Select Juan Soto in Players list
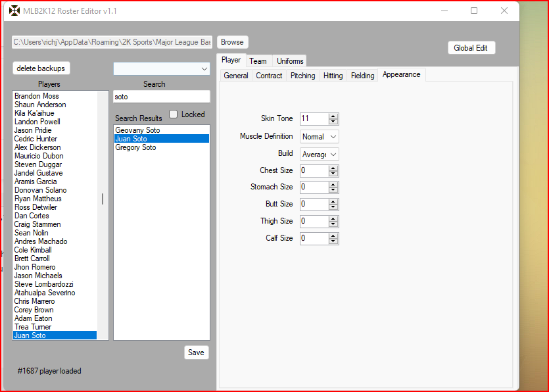The height and width of the screenshot is (392, 549). pyautogui.click(x=55, y=335)
